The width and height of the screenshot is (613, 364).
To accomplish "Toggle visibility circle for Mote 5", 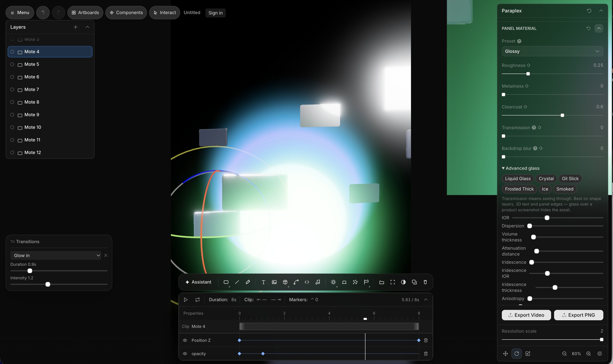I will 12,64.
